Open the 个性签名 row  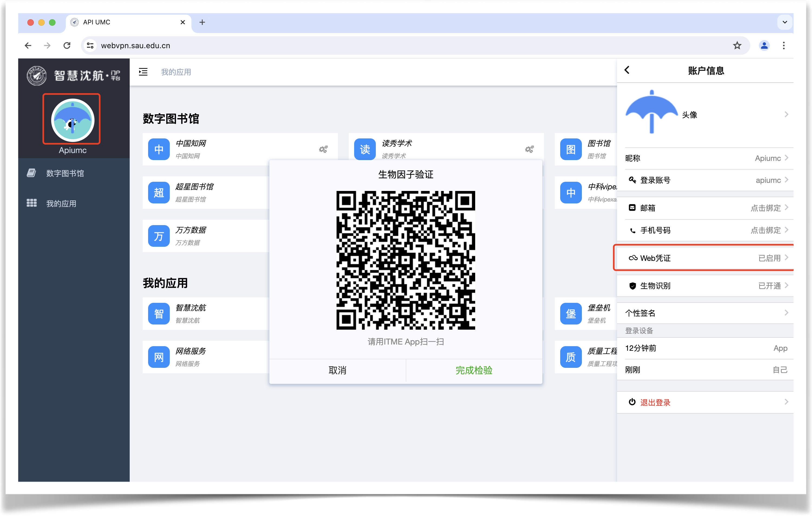tap(705, 313)
